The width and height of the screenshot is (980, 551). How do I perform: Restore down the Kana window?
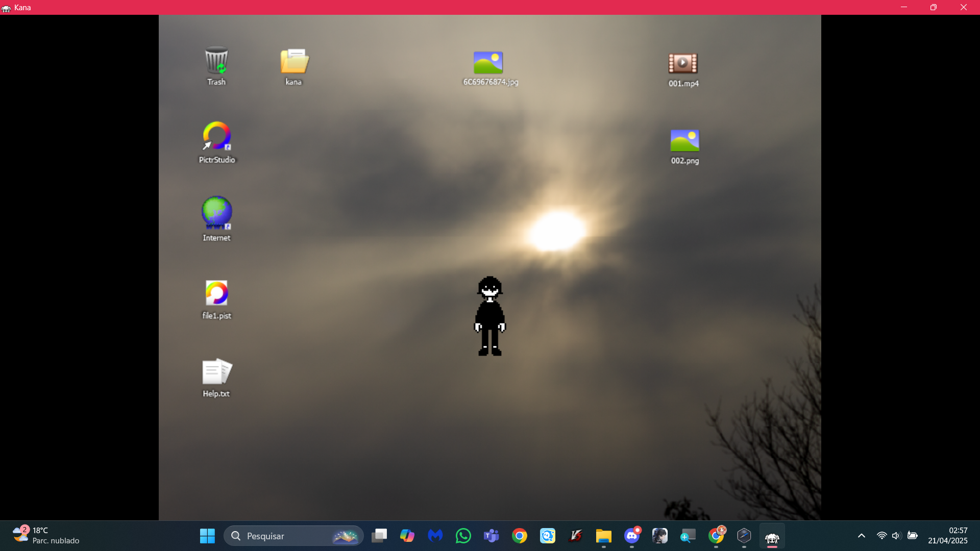934,7
